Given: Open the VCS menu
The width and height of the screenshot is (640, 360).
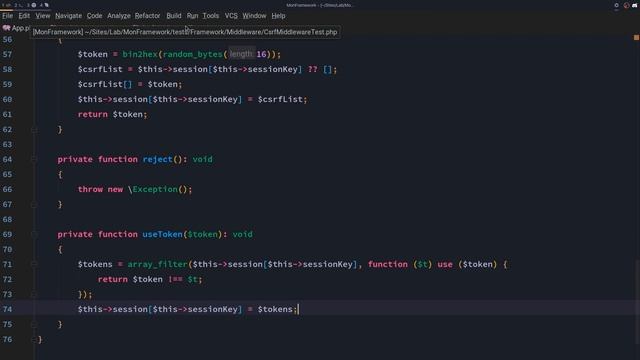Looking at the screenshot, I should tap(231, 16).
